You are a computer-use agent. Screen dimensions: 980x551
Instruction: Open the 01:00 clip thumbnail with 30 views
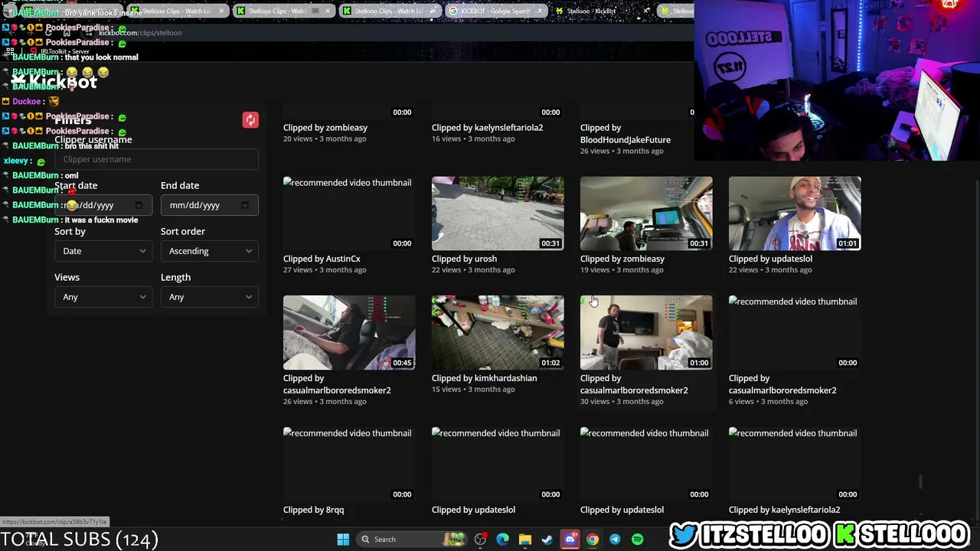point(646,333)
